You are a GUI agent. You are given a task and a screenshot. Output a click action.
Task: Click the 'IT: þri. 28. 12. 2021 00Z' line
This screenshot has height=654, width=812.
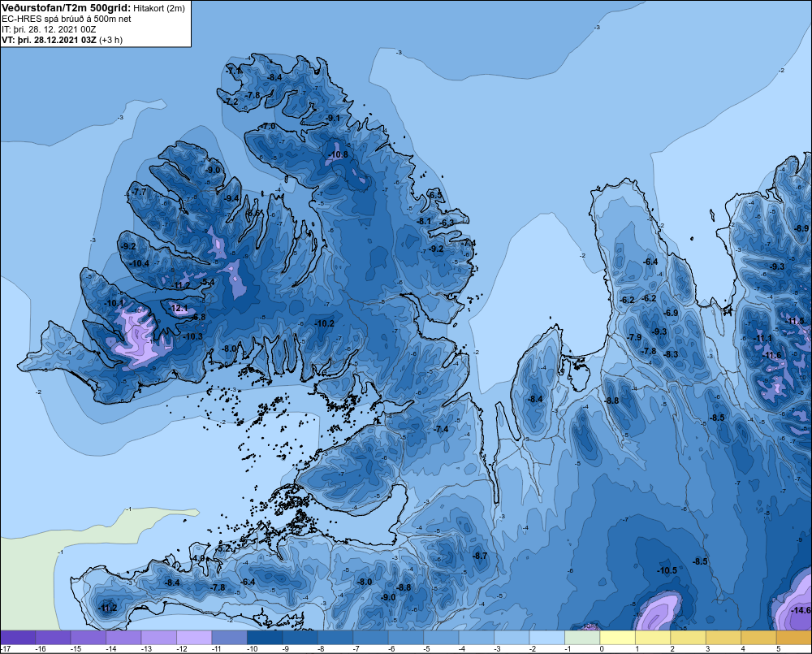click(49, 29)
